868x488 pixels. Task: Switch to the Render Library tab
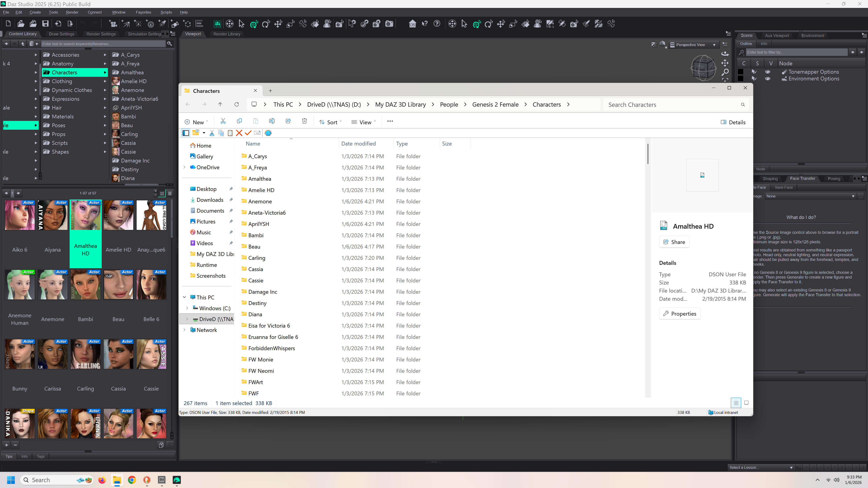pyautogui.click(x=227, y=34)
